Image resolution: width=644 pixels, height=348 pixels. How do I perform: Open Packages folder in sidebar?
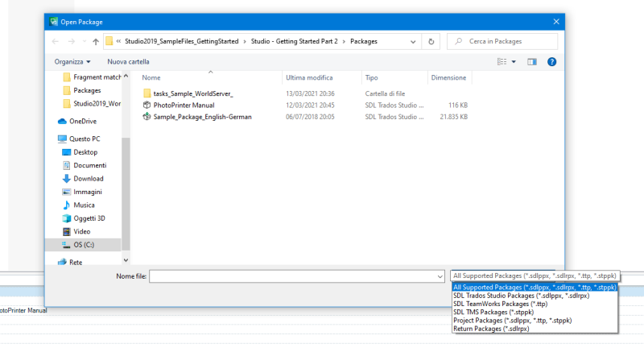[x=87, y=90]
